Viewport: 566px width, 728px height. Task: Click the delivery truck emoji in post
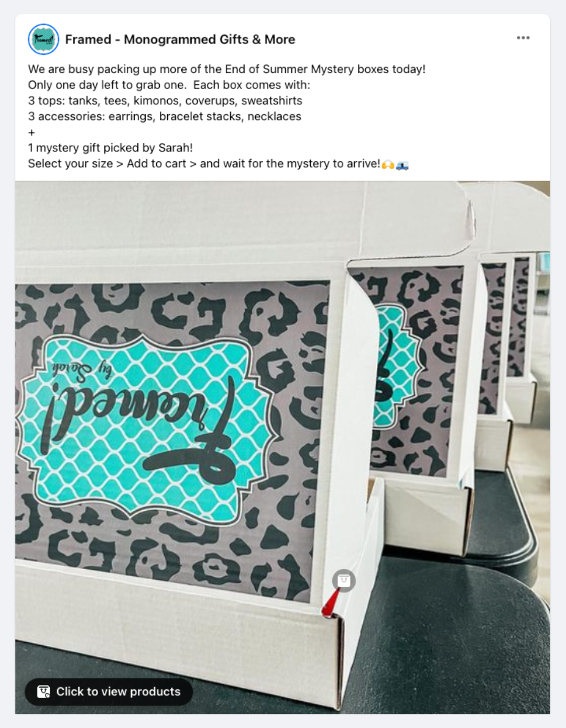[402, 165]
